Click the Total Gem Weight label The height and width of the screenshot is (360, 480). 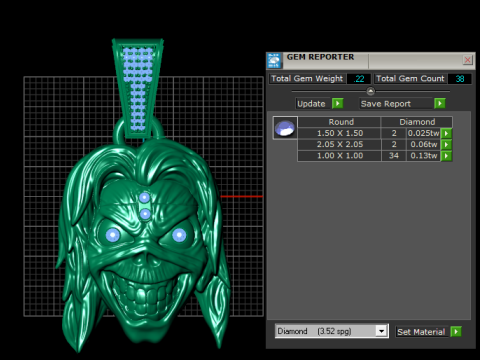[307, 79]
